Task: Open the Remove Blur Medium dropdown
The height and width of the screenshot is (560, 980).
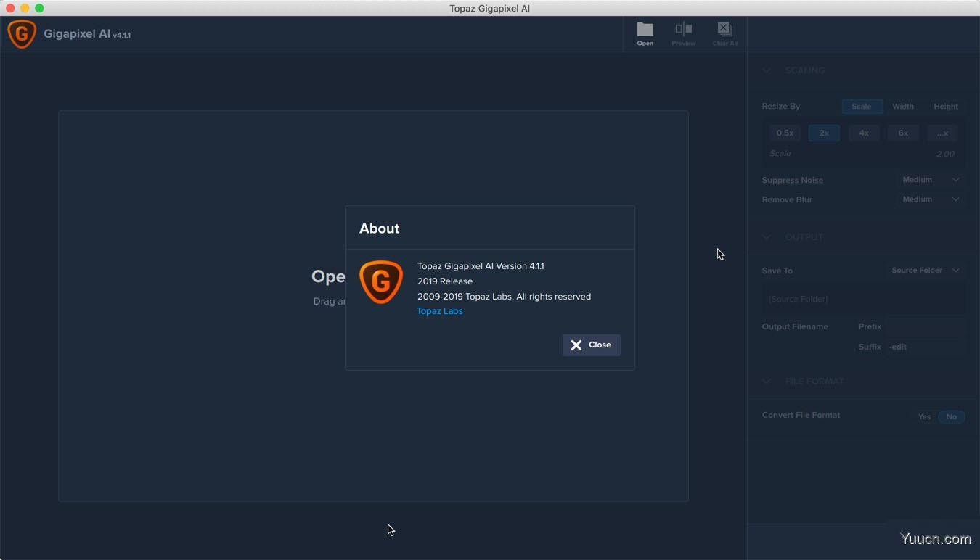Action: tap(931, 199)
